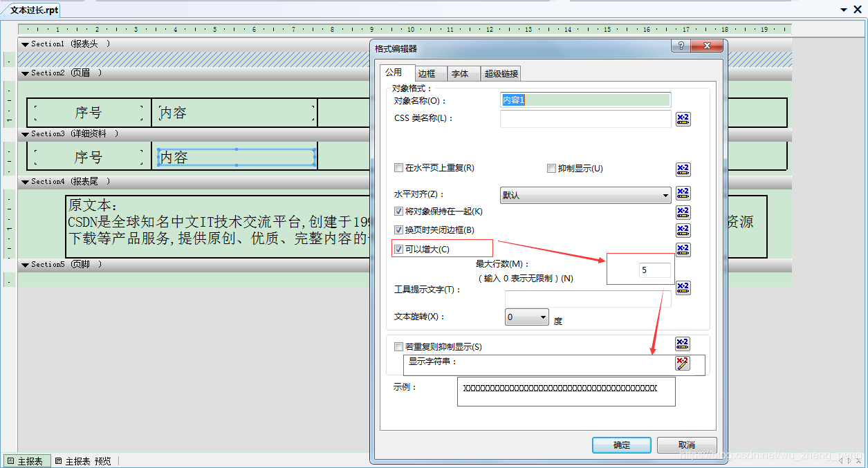Click the CSS 类名称 input field
The width and height of the screenshot is (868, 468).
coord(585,119)
